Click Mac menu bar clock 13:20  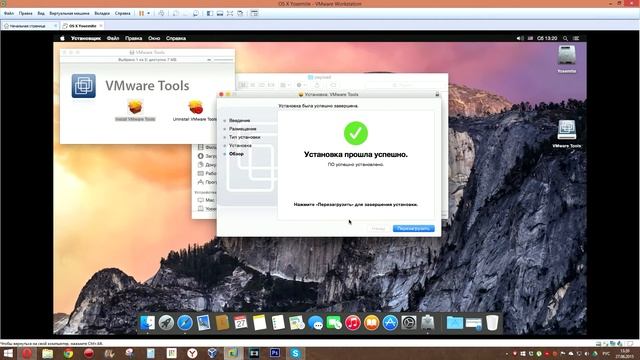point(547,38)
